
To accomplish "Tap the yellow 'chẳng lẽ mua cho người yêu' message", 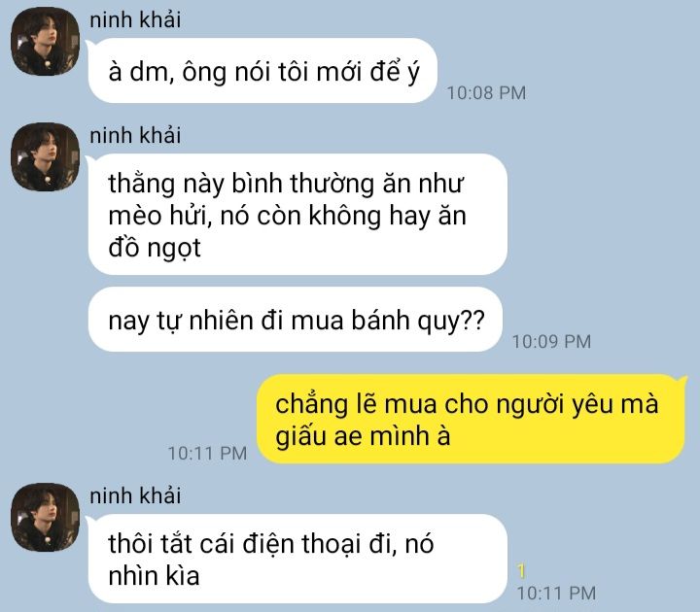I will (x=472, y=420).
